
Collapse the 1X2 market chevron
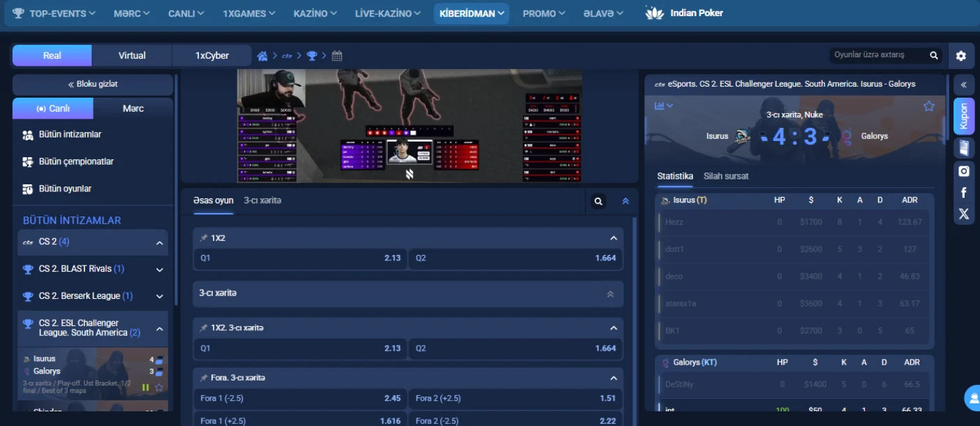tap(614, 238)
